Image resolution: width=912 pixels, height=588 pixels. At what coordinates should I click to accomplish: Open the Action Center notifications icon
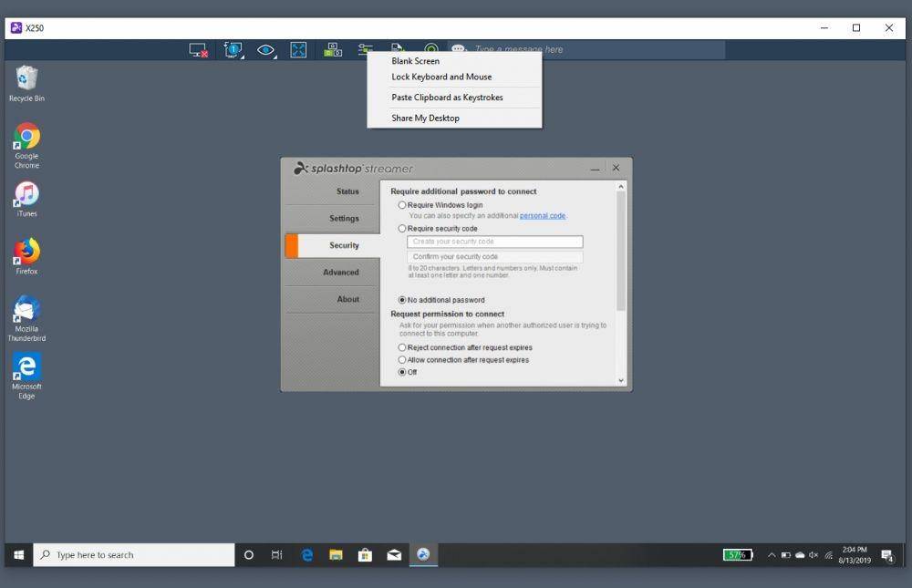pos(887,556)
